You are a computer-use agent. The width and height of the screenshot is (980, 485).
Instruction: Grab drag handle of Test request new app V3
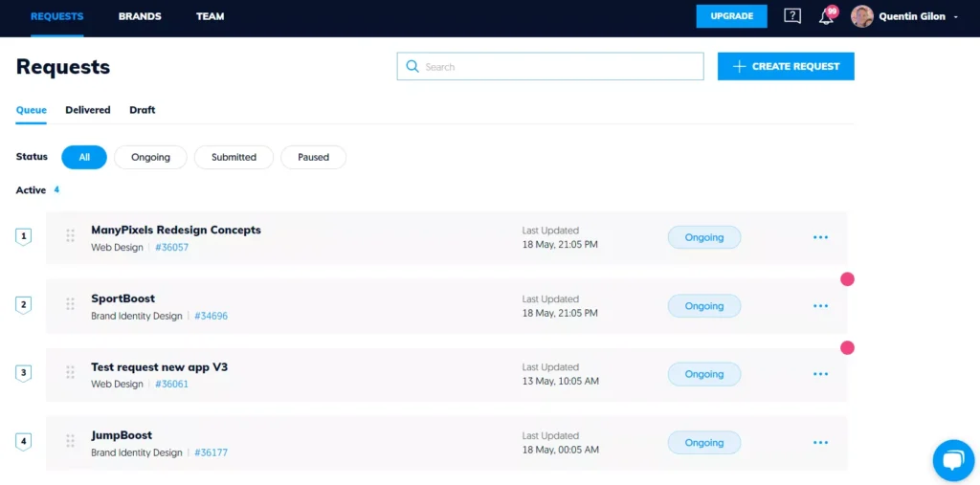coord(70,372)
